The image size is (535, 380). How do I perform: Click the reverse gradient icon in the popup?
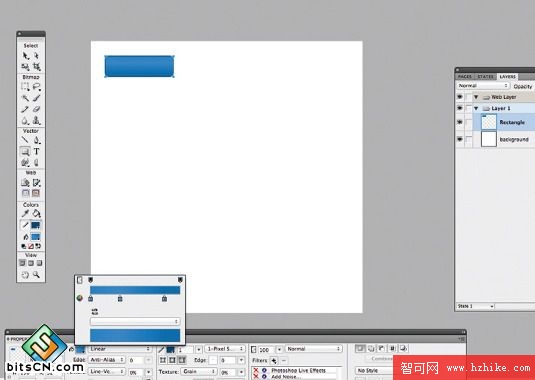pos(95,312)
